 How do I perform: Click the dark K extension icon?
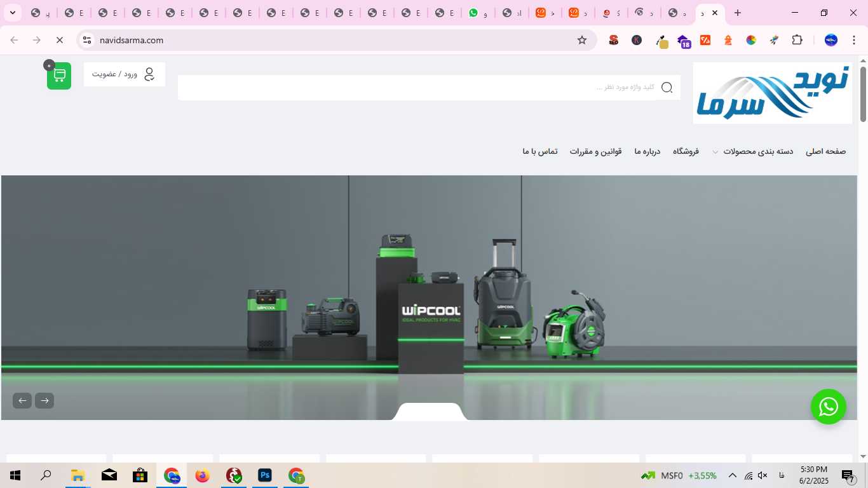pos(637,40)
